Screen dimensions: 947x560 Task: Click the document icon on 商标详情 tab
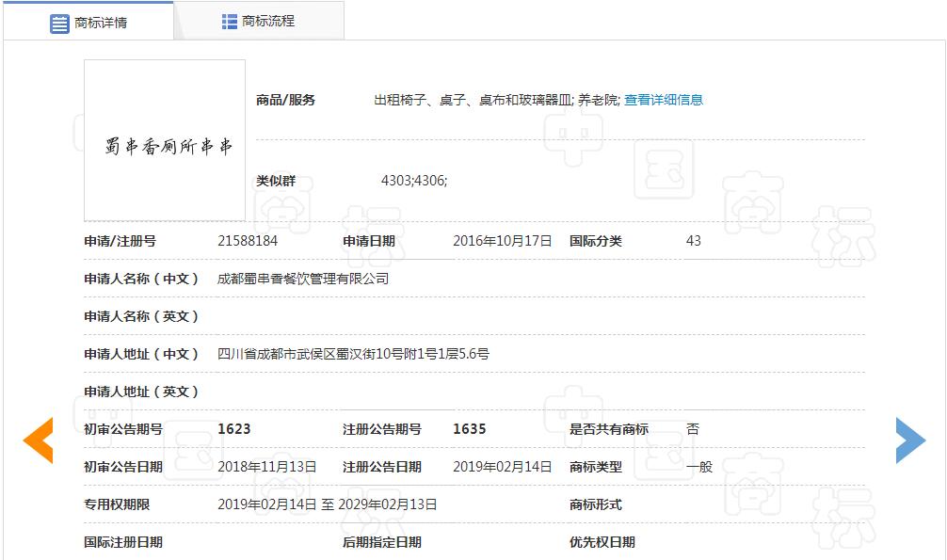coord(58,21)
